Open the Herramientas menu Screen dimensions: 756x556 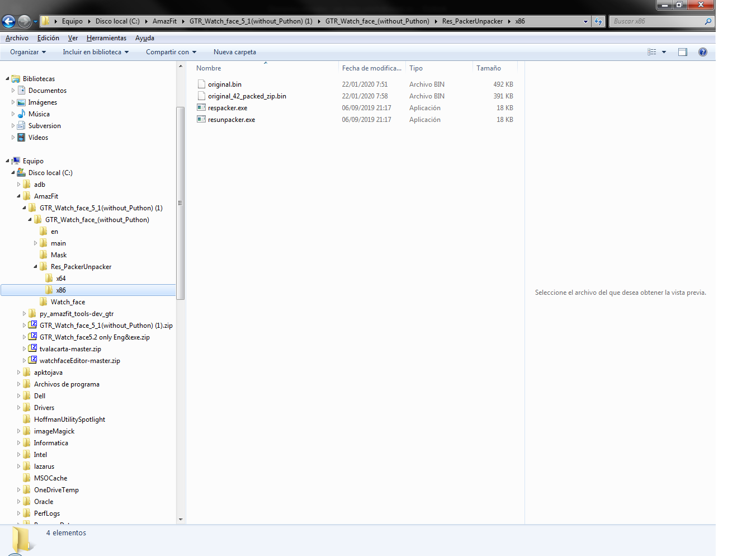point(106,38)
